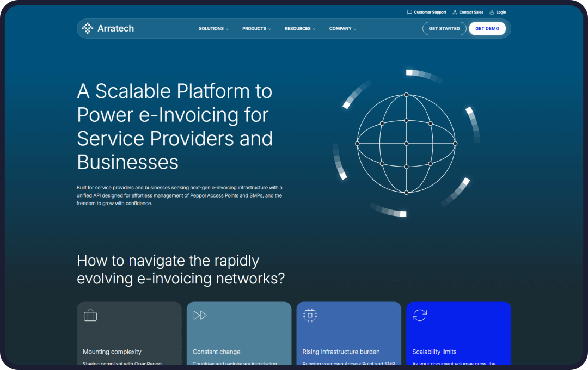Click the Contact Sales person icon

455,12
